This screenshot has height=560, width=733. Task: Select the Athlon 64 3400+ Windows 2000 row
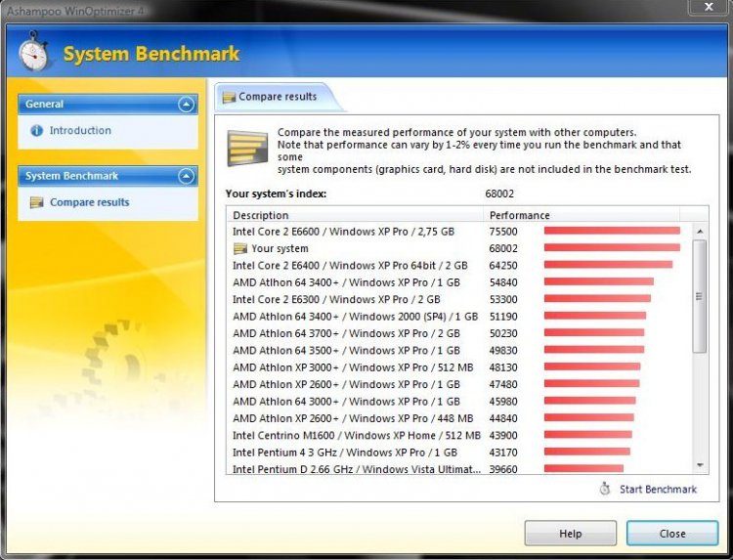458,317
